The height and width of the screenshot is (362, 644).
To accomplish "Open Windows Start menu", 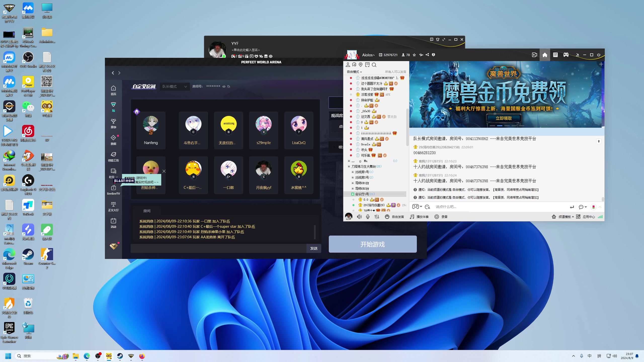I will 8,356.
